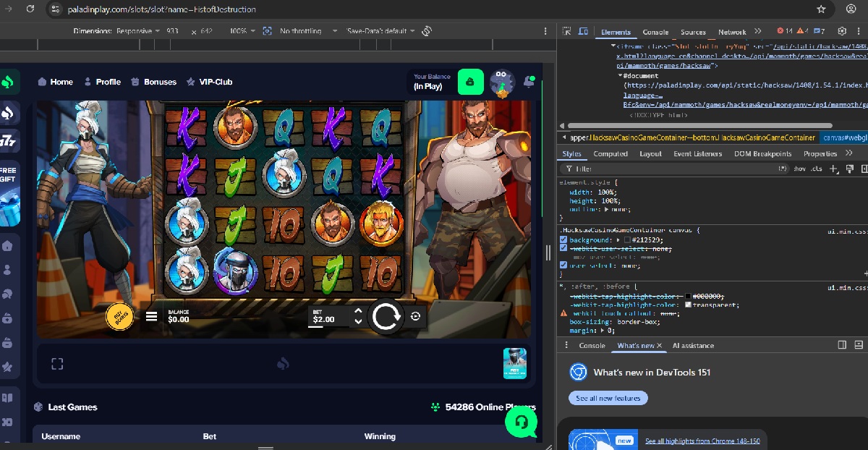Open the DOM Breakpoints tab
868x450 pixels.
(762, 153)
